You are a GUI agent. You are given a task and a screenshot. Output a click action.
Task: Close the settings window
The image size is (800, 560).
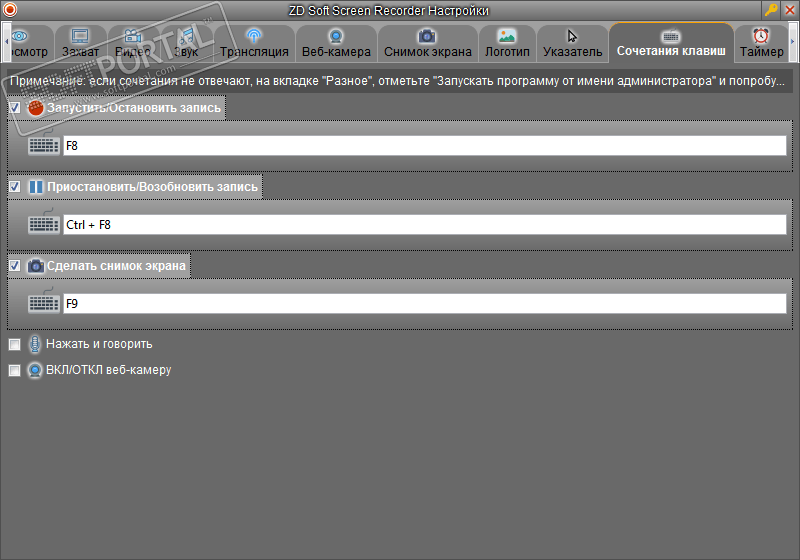click(789, 9)
